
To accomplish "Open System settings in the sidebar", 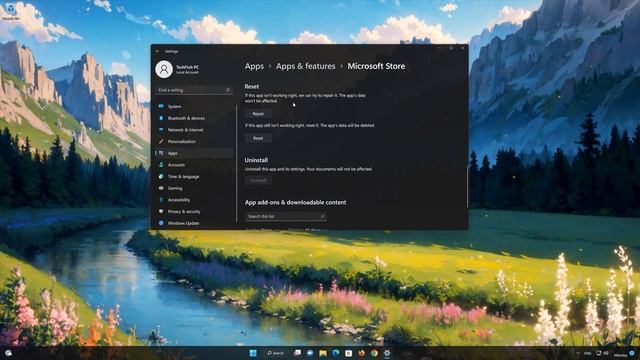I will point(194,107).
